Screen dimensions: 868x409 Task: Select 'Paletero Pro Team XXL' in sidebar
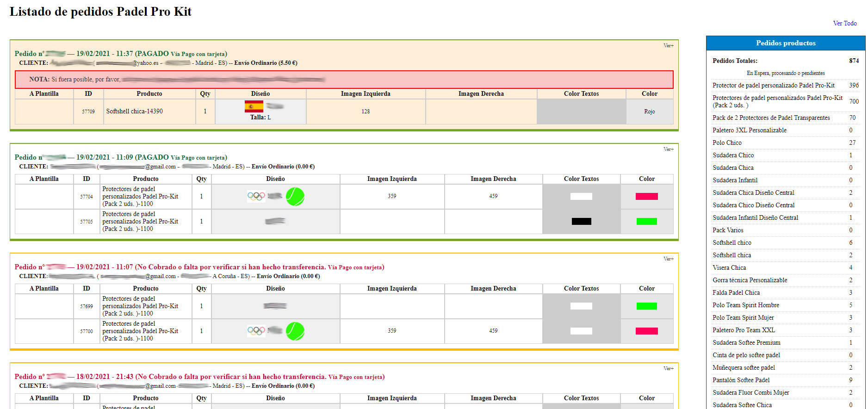tap(786, 330)
